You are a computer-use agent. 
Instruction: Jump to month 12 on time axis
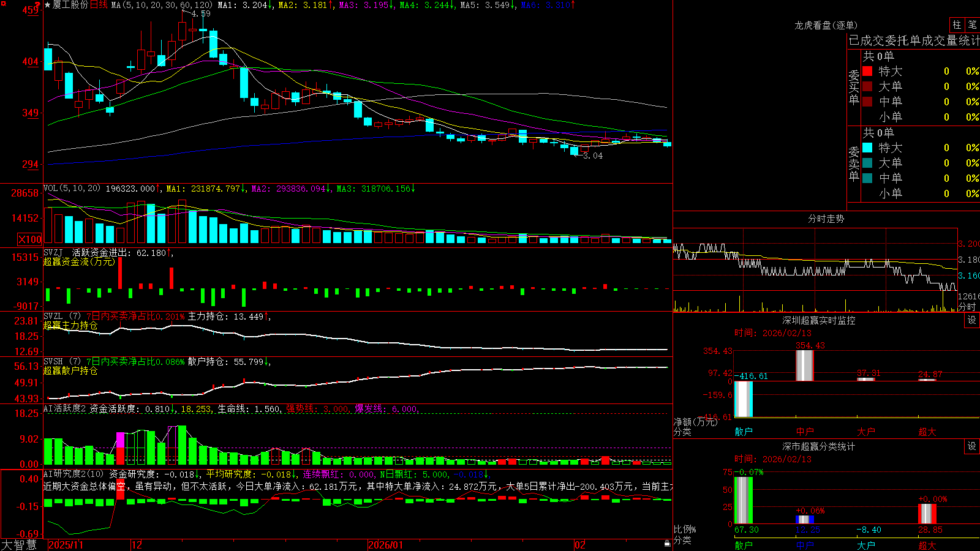[137, 545]
